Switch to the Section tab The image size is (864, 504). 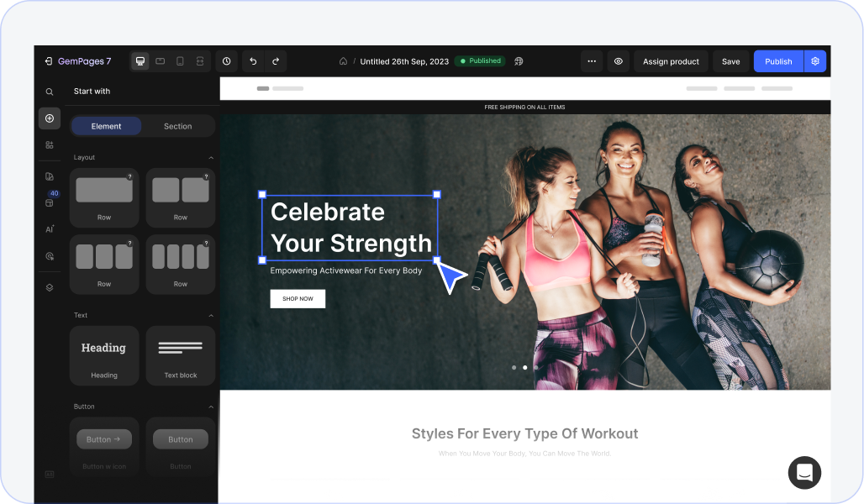tap(177, 126)
